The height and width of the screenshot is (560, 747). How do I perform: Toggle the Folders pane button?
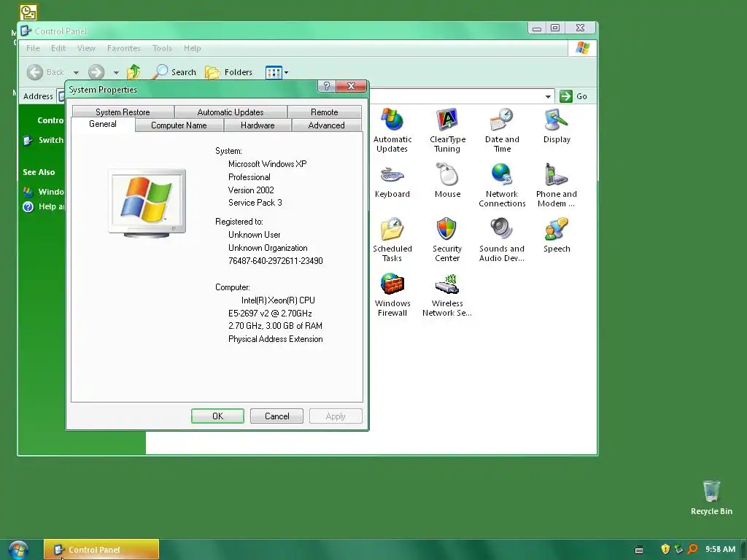click(228, 72)
